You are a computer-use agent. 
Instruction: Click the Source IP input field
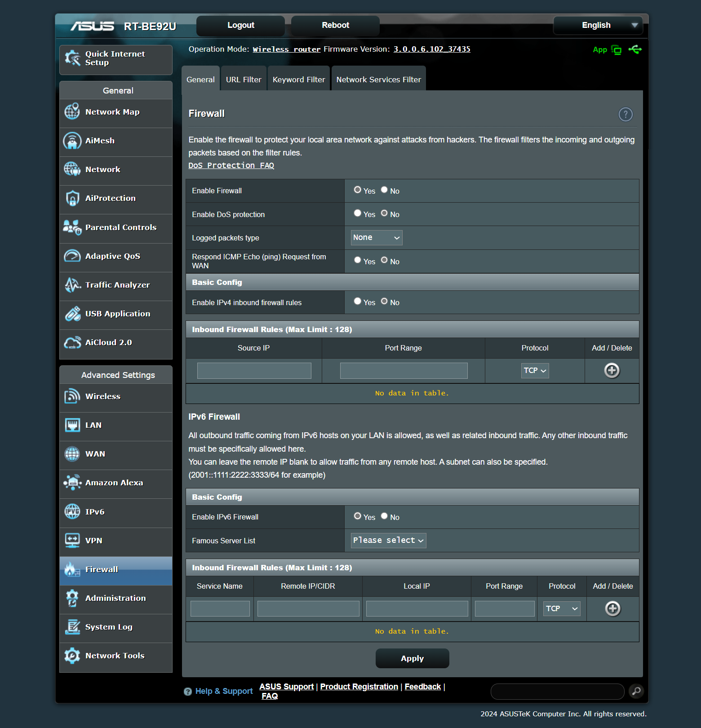[254, 371]
